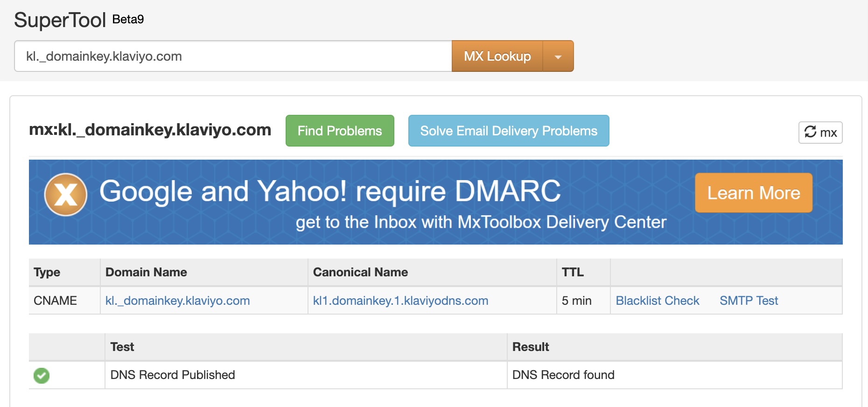
Task: Open the SMTP Test link
Action: coord(749,301)
